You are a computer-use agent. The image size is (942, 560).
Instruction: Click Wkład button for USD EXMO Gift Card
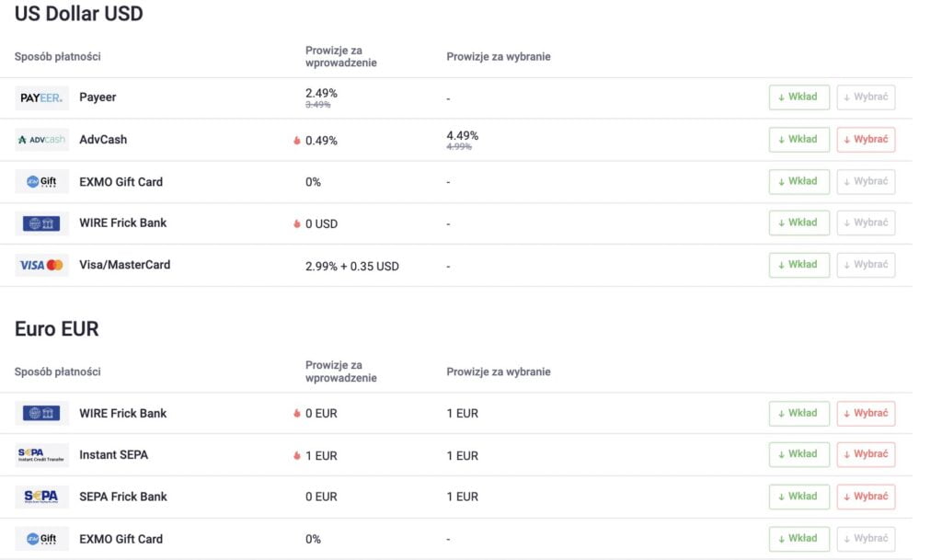799,181
